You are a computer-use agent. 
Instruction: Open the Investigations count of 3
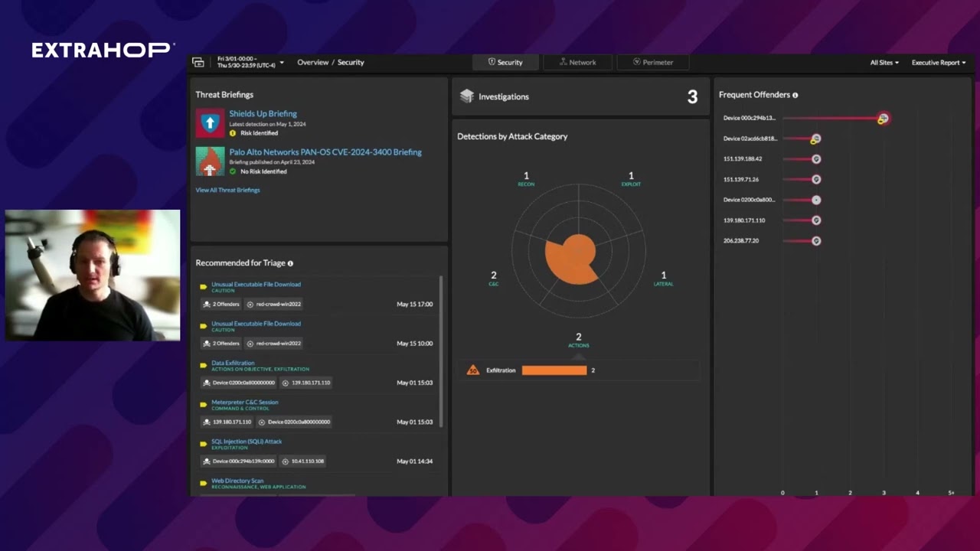click(692, 97)
